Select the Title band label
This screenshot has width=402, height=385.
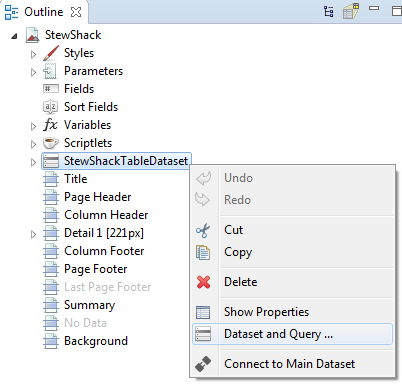[x=76, y=179]
